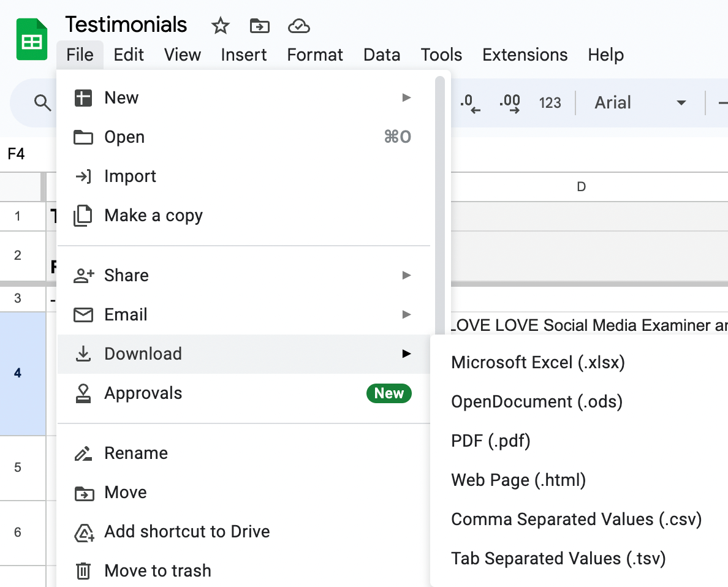Open the Format menu
This screenshot has width=728, height=587.
[x=315, y=55]
